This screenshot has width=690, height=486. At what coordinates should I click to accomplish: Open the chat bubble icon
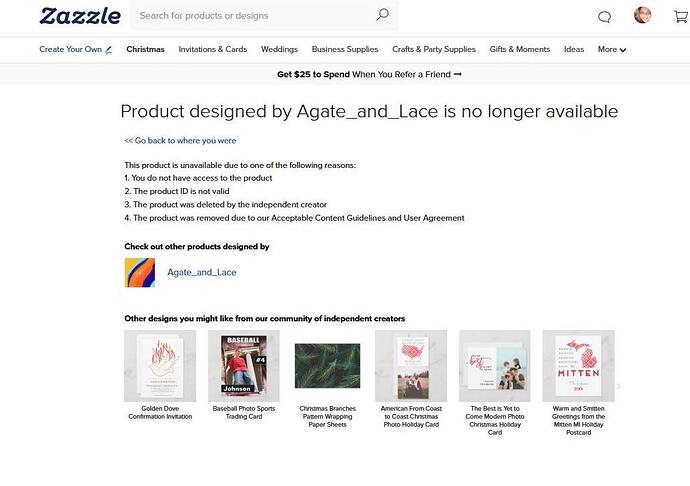click(604, 17)
